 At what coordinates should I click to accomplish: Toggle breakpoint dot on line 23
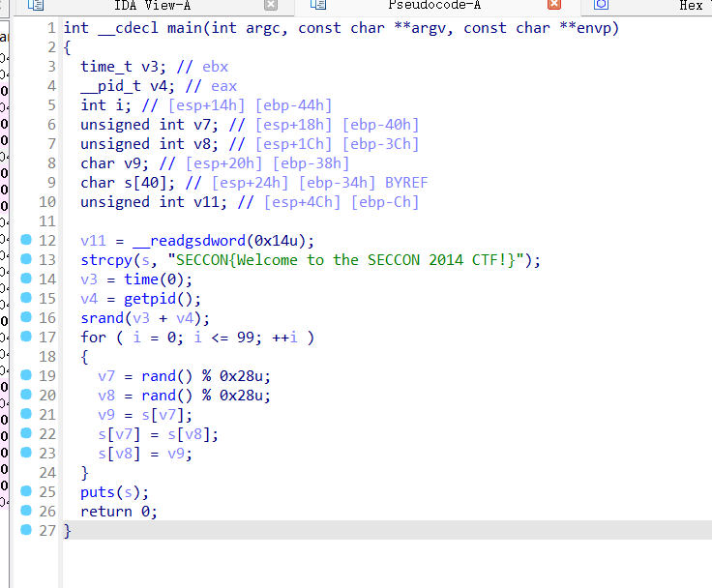(x=26, y=453)
